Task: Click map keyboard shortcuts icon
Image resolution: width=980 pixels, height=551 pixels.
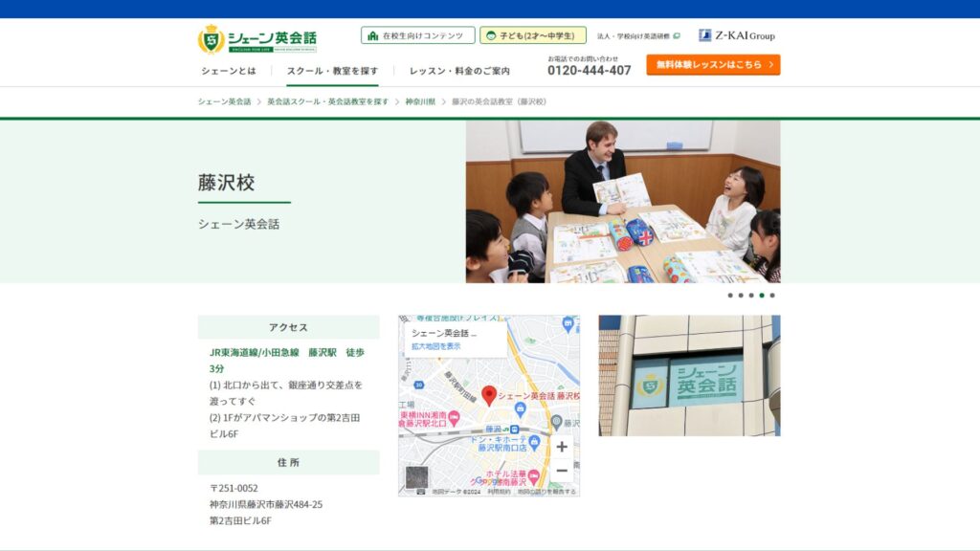Action: click(x=421, y=493)
